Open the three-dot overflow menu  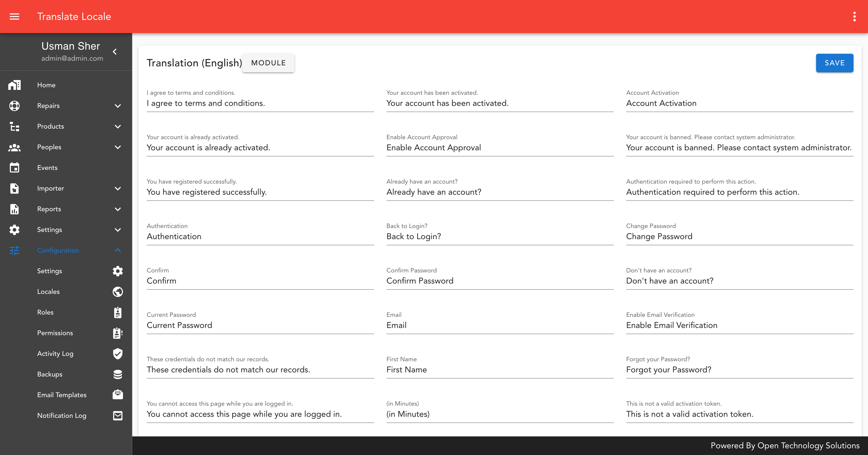click(x=854, y=17)
